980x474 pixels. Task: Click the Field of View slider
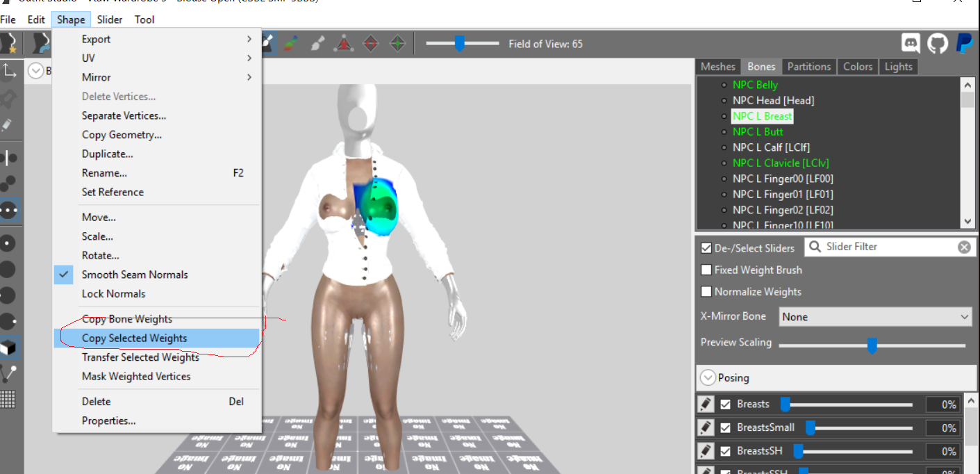pyautogui.click(x=463, y=44)
